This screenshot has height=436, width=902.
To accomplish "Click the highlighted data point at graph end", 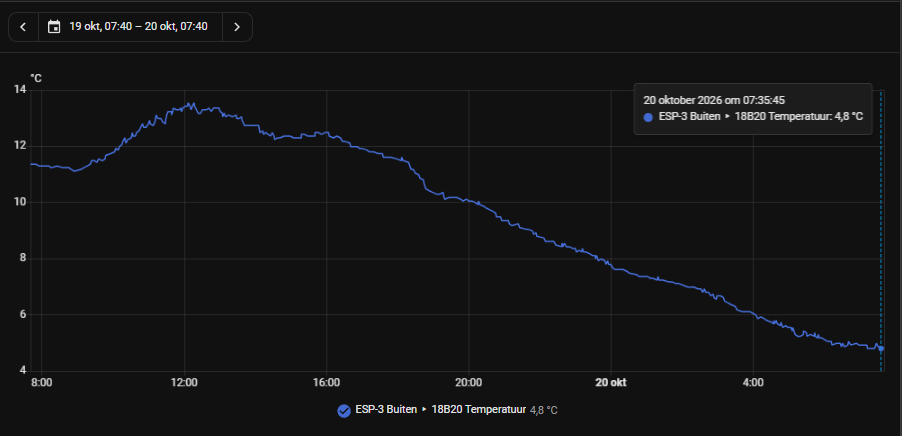I will tap(881, 349).
